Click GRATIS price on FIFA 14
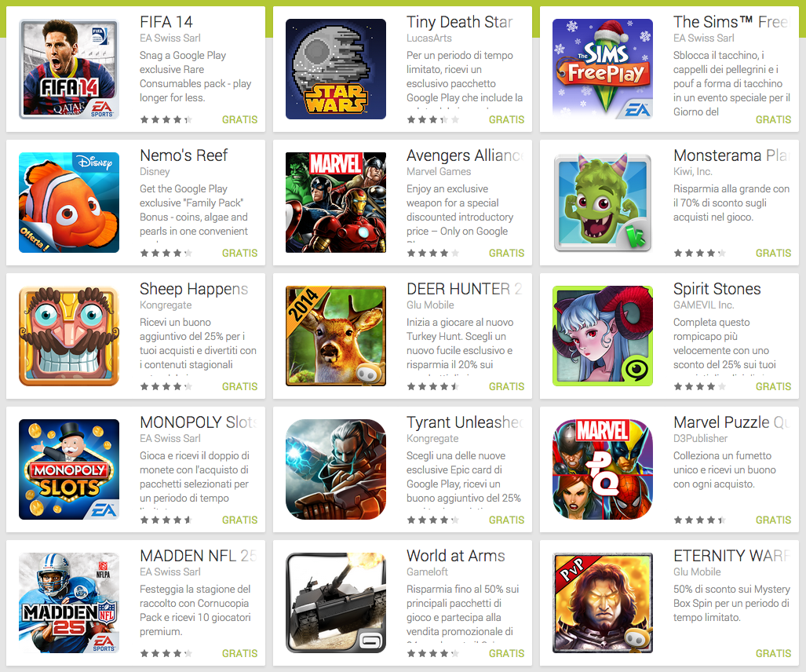This screenshot has height=672, width=806. click(239, 119)
